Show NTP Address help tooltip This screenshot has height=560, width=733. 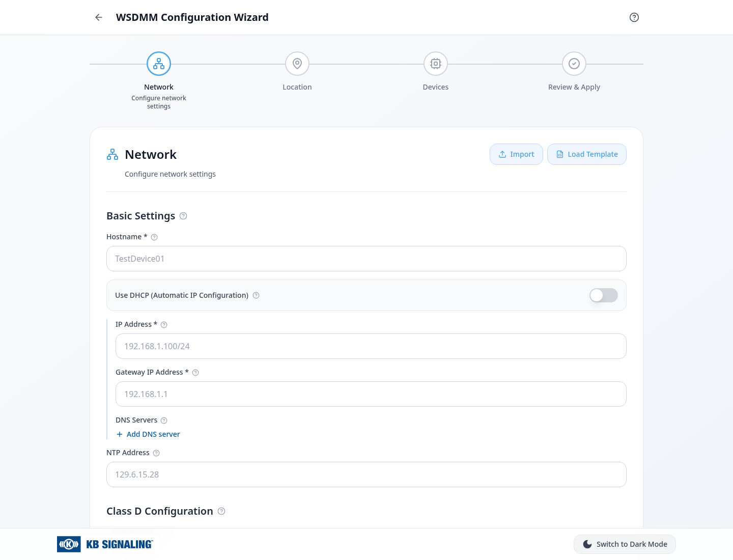coord(156,453)
